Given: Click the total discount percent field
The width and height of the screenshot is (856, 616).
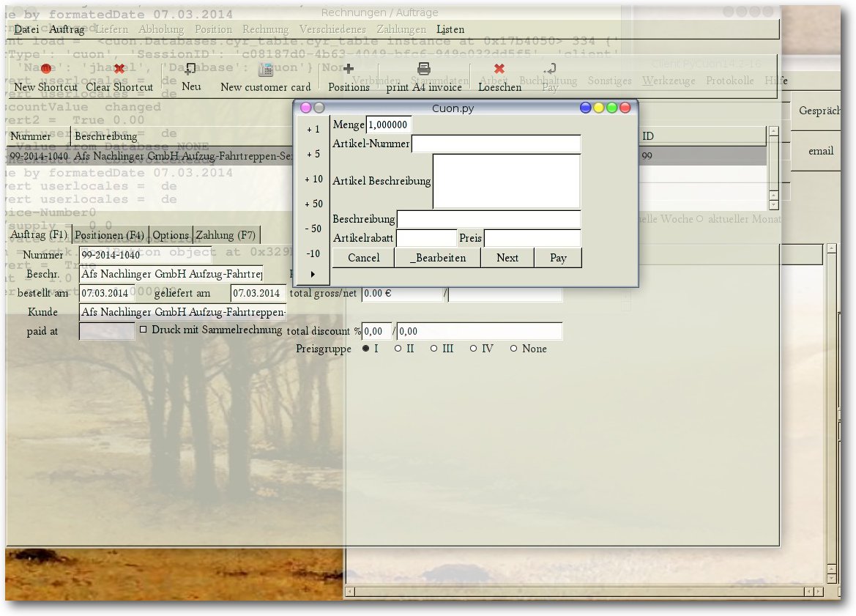Looking at the screenshot, I should (376, 331).
